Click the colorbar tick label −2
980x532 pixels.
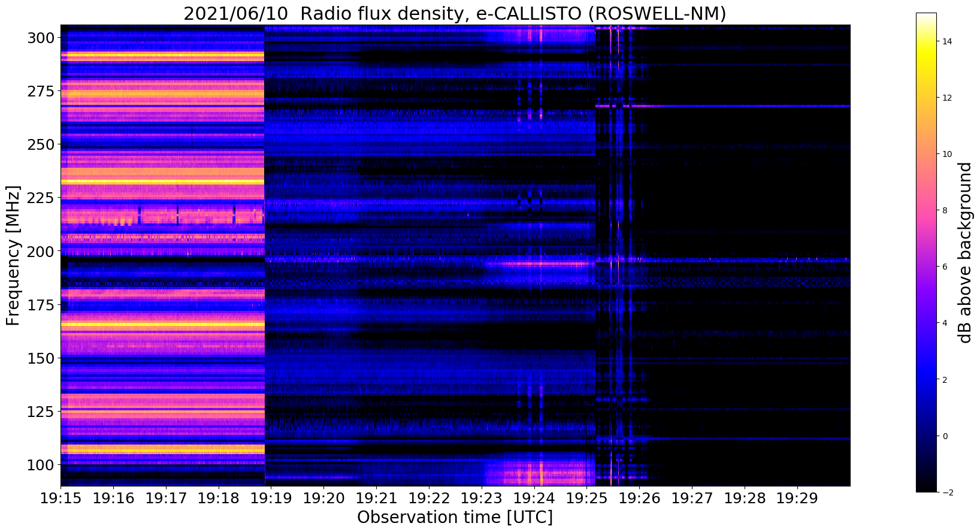pyautogui.click(x=948, y=492)
